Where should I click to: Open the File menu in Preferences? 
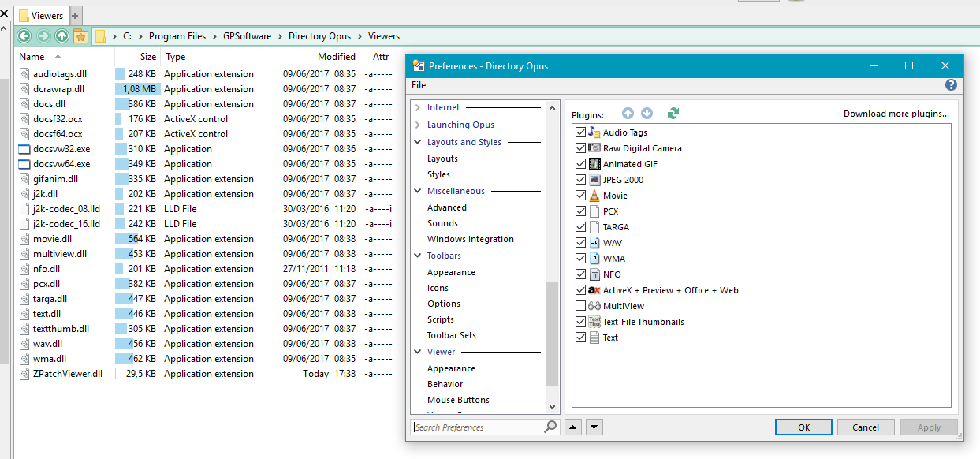pyautogui.click(x=419, y=85)
